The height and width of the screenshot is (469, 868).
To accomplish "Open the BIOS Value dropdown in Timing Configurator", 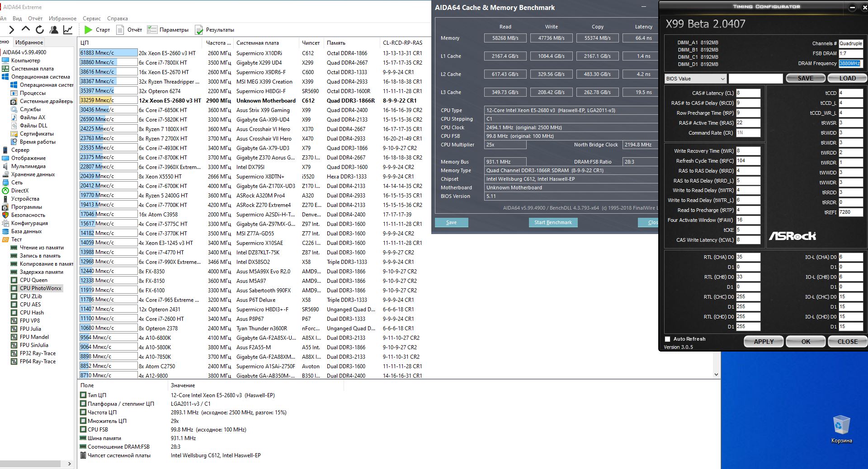I will coord(695,79).
